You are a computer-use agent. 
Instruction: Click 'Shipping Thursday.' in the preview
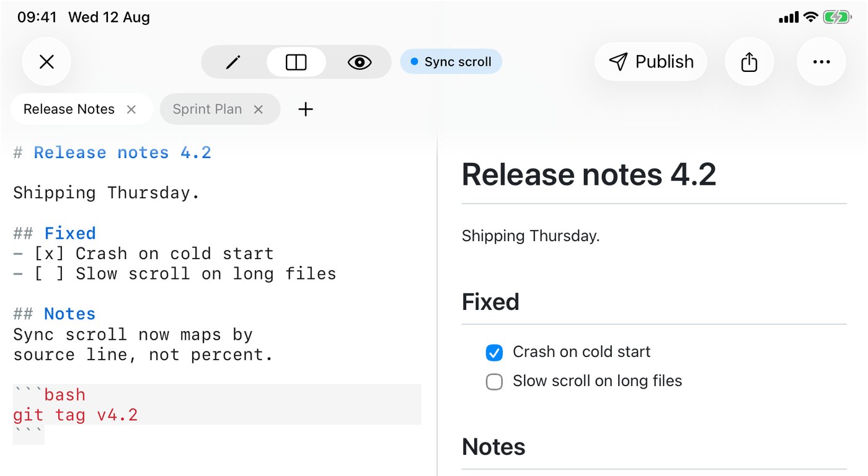tap(531, 236)
